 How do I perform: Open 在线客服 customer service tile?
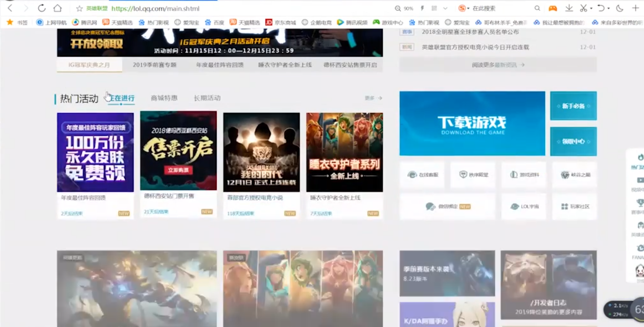(x=422, y=175)
